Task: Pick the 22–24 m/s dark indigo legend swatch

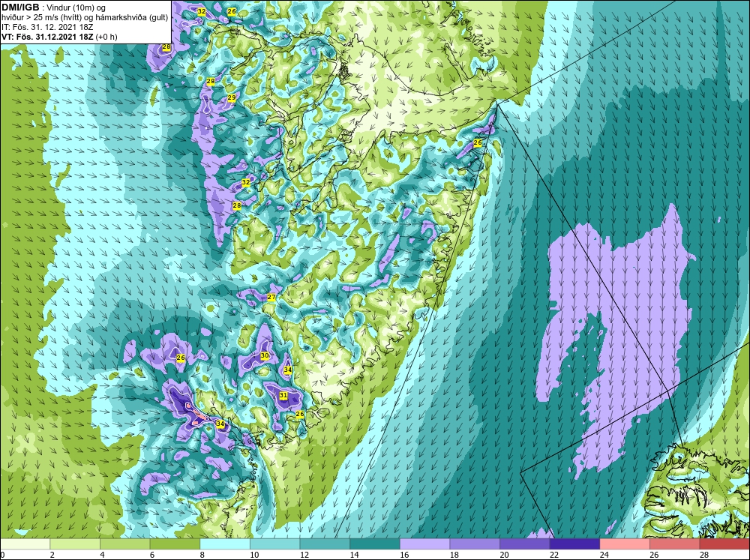Action: point(575,544)
